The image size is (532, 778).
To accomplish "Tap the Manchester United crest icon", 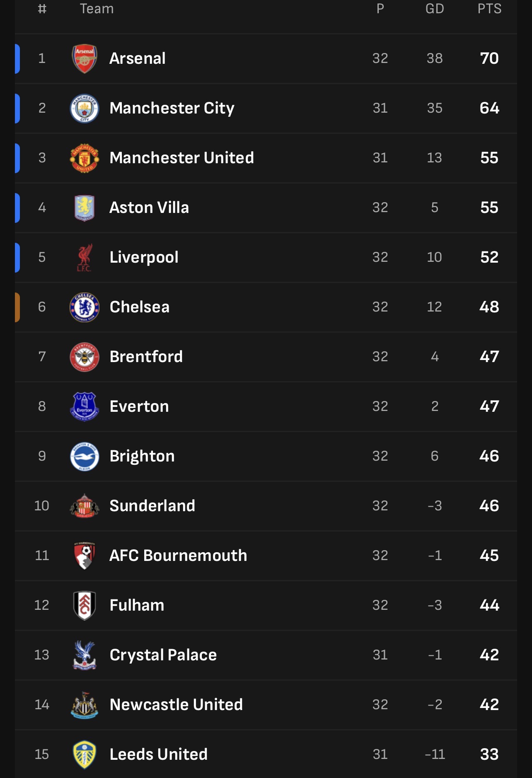I will click(85, 158).
